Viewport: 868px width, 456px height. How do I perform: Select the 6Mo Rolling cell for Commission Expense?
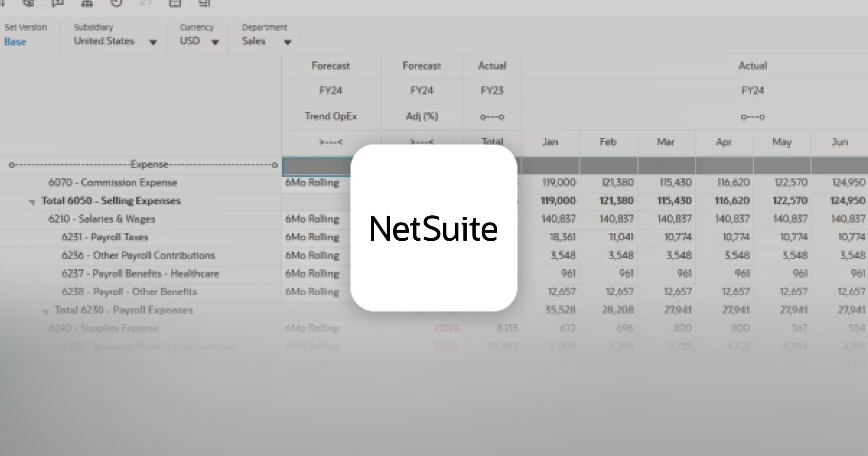(x=312, y=182)
